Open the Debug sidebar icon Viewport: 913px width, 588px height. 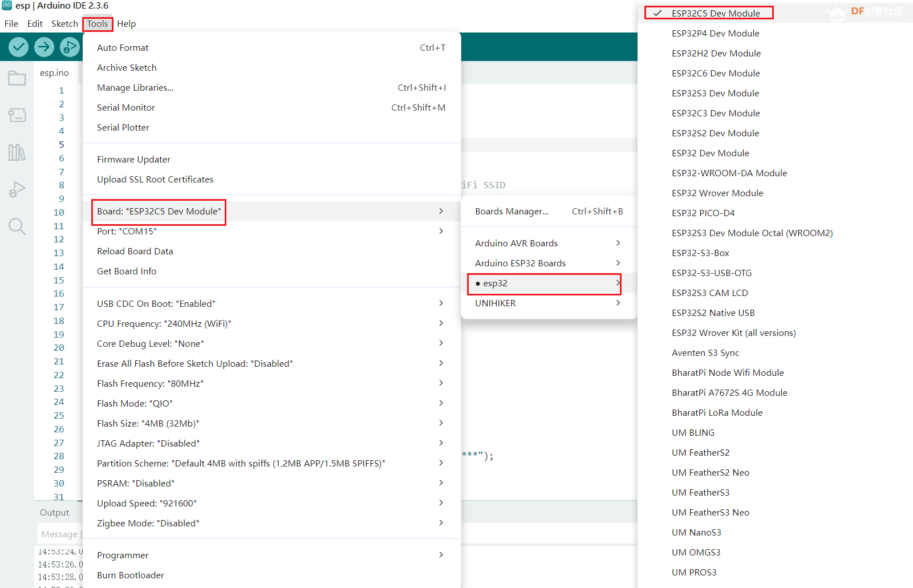[17, 189]
